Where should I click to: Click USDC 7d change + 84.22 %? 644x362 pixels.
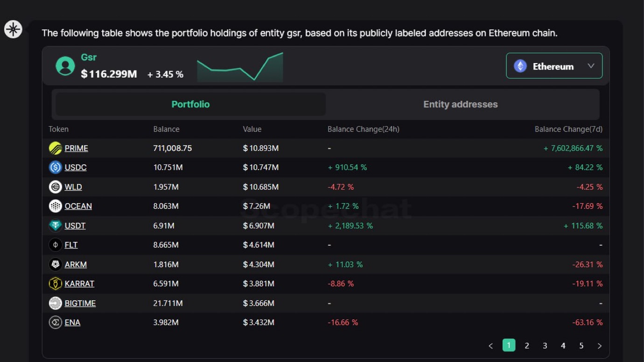(585, 167)
